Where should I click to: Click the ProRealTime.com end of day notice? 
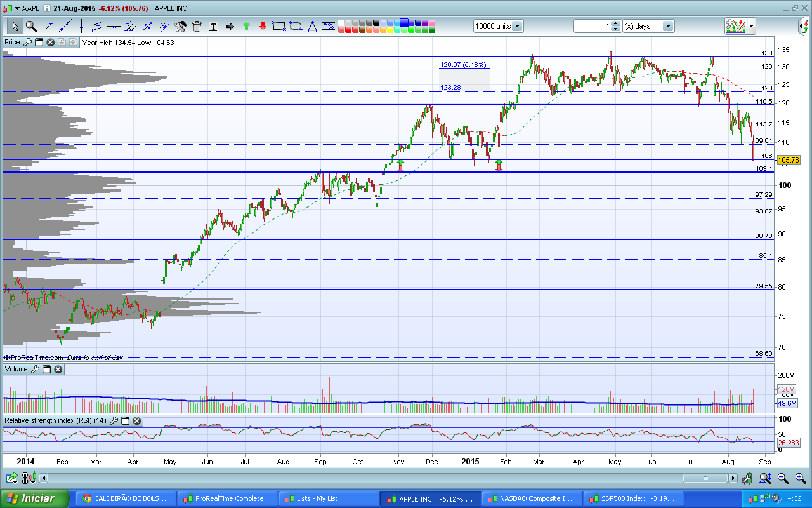[63, 358]
